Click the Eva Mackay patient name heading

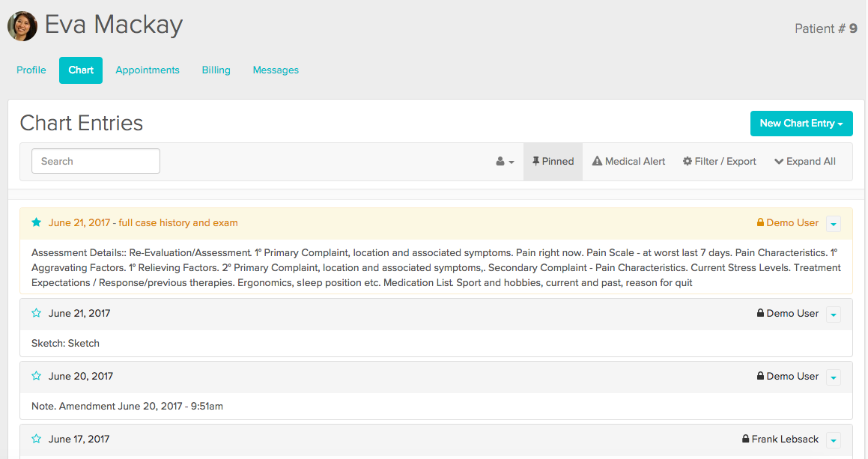[x=114, y=25]
